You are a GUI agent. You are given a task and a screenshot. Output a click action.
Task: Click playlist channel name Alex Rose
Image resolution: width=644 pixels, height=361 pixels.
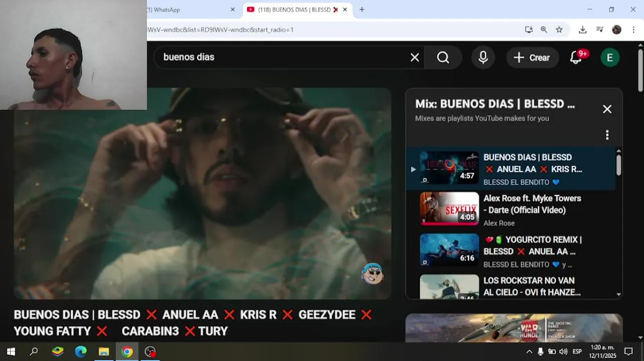[499, 223]
